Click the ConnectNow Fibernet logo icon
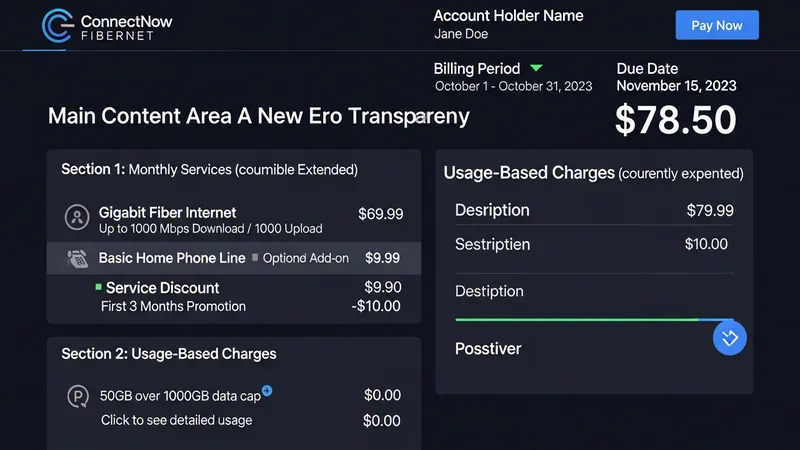800x450 pixels. [57, 25]
